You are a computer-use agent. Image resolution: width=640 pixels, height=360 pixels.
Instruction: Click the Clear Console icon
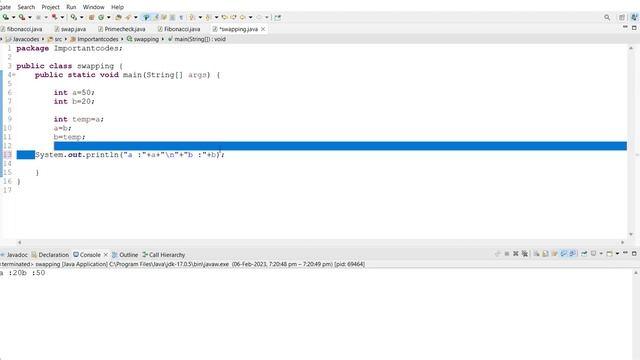pyautogui.click(x=536, y=254)
